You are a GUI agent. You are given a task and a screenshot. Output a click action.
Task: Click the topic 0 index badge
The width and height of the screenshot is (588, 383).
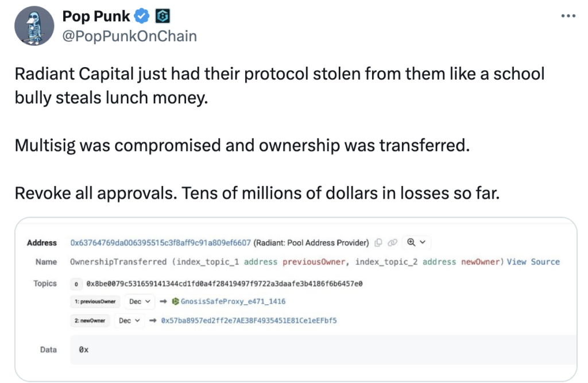click(76, 284)
